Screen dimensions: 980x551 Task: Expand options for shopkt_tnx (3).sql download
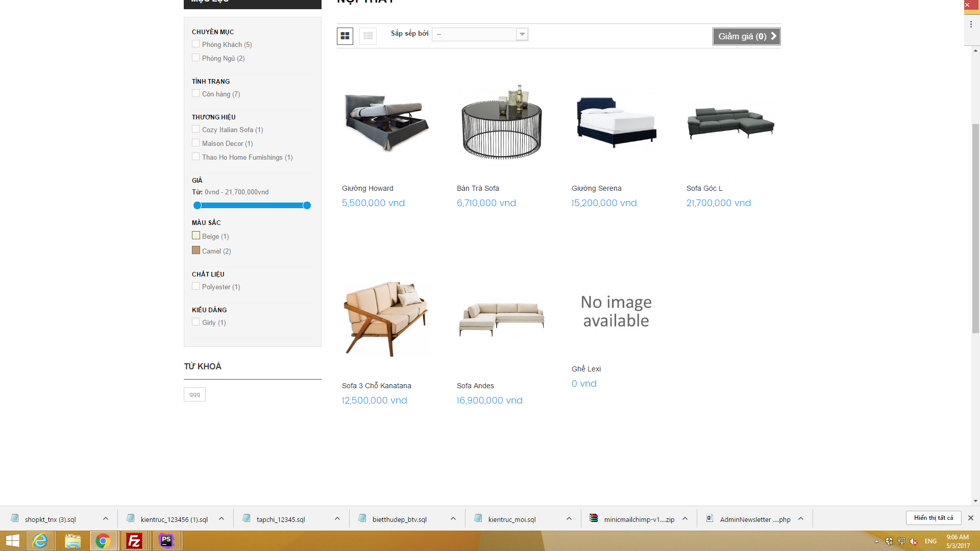(106, 519)
